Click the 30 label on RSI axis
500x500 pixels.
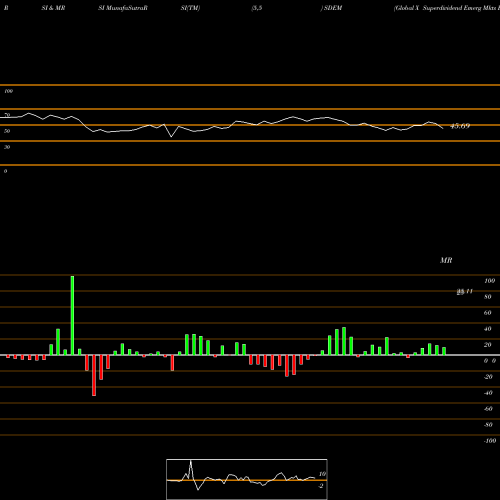7,147
